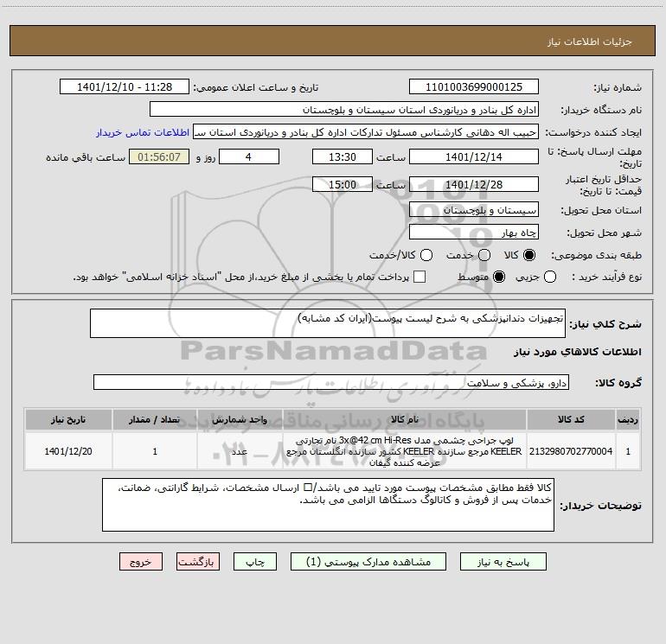The height and width of the screenshot is (644, 666).
Task: Click the buyer organization name field
Action: coord(344,109)
